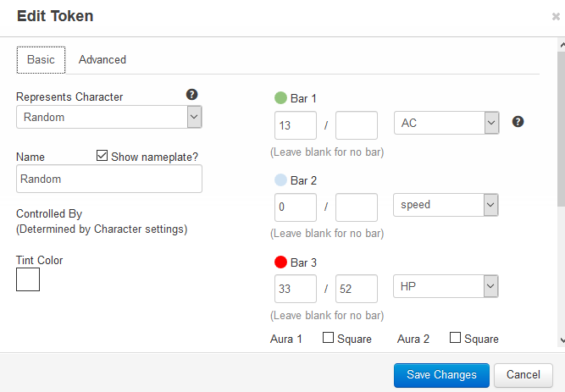Enable Square option for Aura 2
This screenshot has width=565, height=392.
click(x=455, y=338)
